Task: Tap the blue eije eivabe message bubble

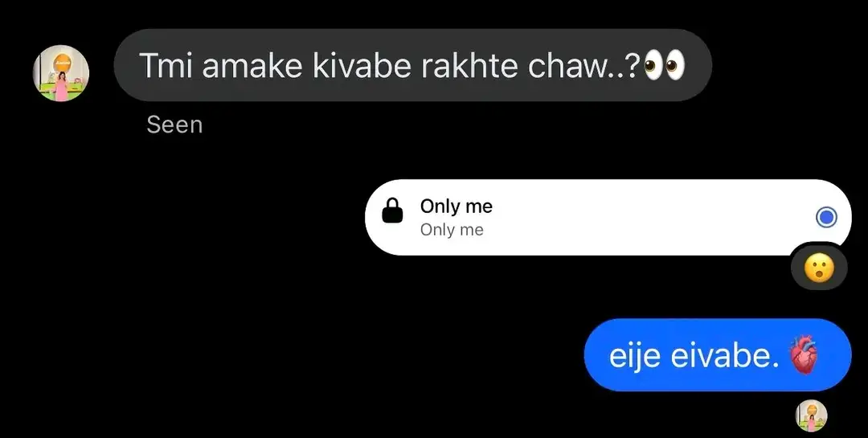Action: pyautogui.click(x=718, y=355)
